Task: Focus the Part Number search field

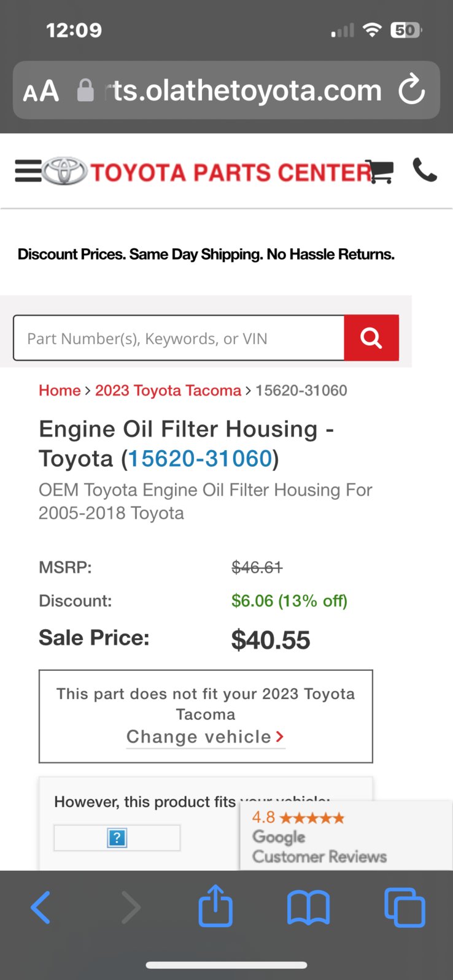Action: pos(179,338)
